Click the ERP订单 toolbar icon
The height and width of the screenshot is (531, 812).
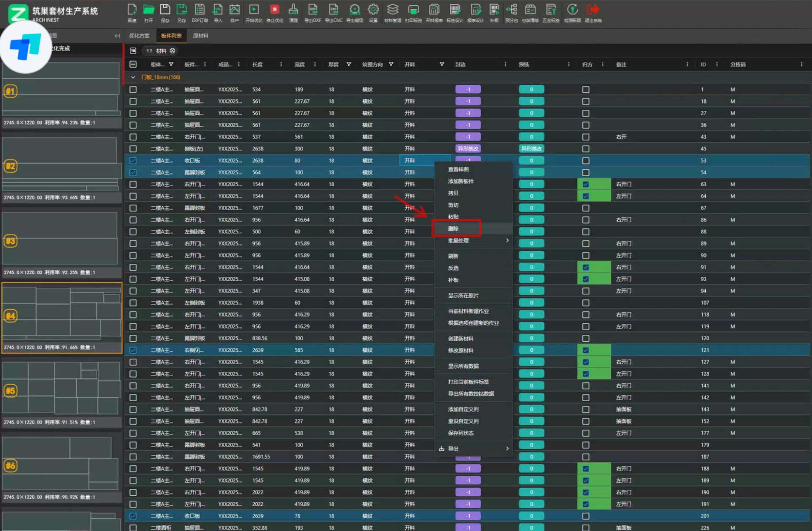point(199,10)
